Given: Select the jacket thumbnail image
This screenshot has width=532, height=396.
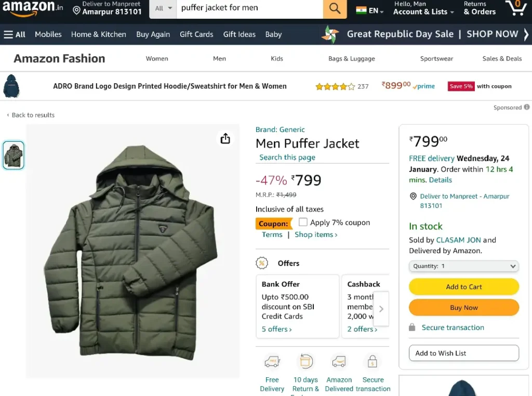Looking at the screenshot, I should click(14, 155).
